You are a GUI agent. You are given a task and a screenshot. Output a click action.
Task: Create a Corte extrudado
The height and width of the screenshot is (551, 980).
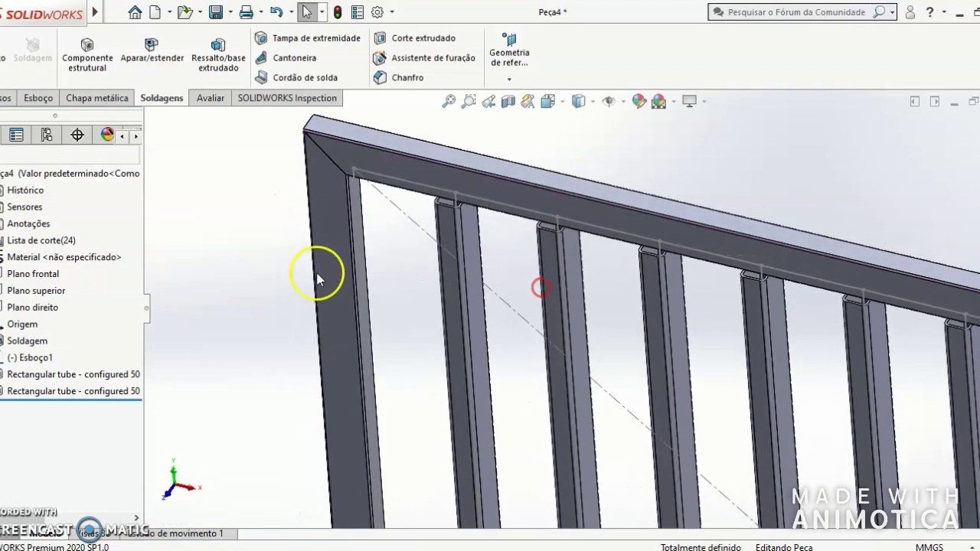(x=414, y=38)
